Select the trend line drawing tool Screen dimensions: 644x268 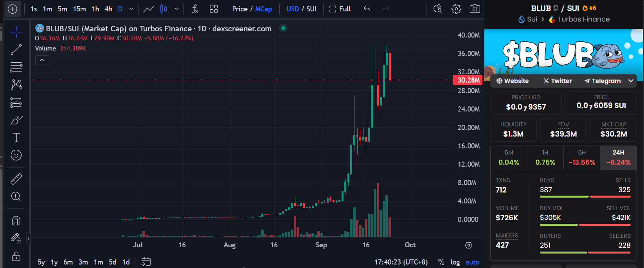click(x=16, y=50)
